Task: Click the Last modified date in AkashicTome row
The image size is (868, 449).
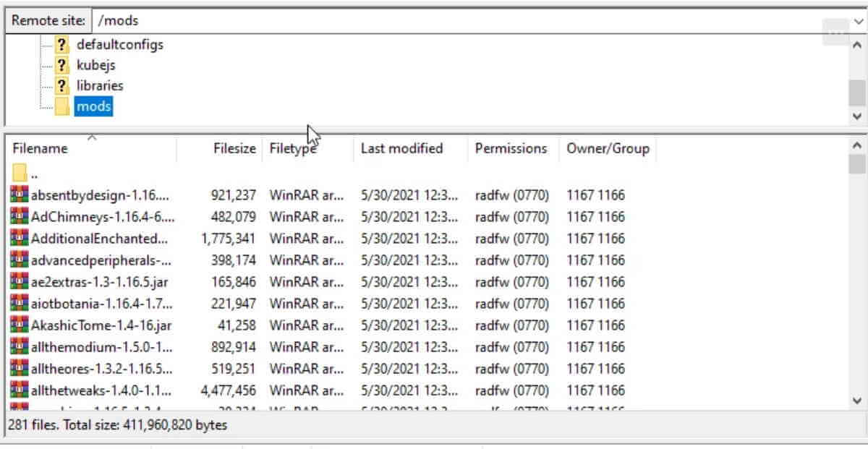Action: pos(409,325)
